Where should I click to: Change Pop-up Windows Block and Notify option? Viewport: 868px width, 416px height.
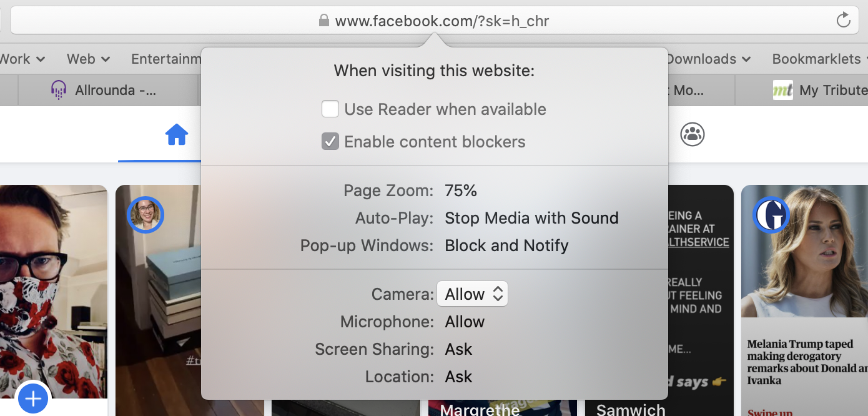[x=506, y=245]
